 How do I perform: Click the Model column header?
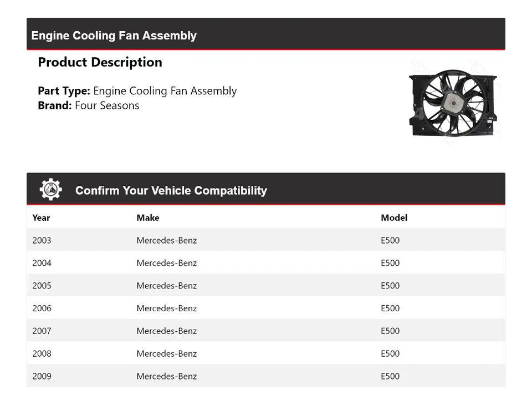(x=394, y=217)
